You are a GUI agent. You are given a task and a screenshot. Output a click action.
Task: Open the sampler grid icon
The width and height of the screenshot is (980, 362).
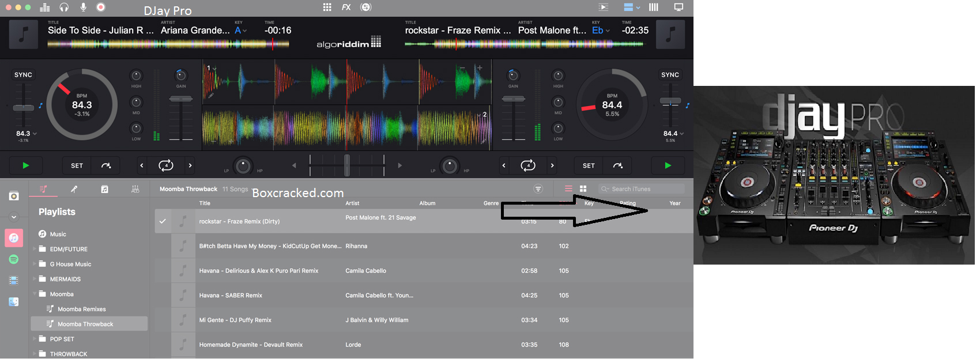coord(327,7)
